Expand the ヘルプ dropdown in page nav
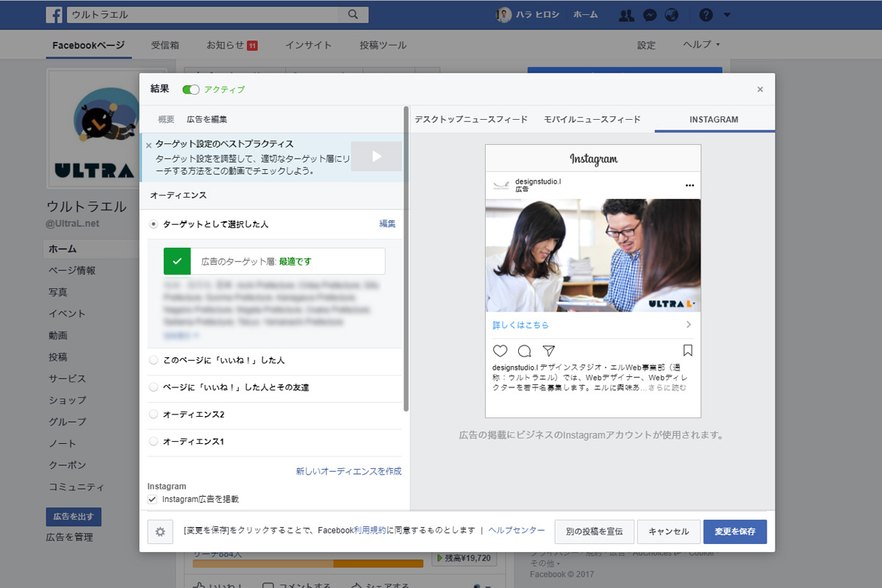 [x=702, y=45]
